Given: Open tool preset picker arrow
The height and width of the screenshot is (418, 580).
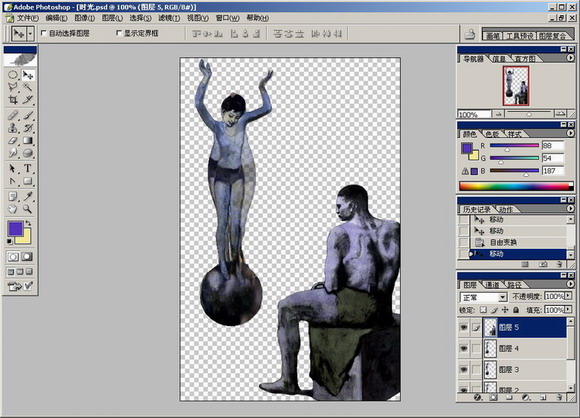Looking at the screenshot, I should click(30, 34).
